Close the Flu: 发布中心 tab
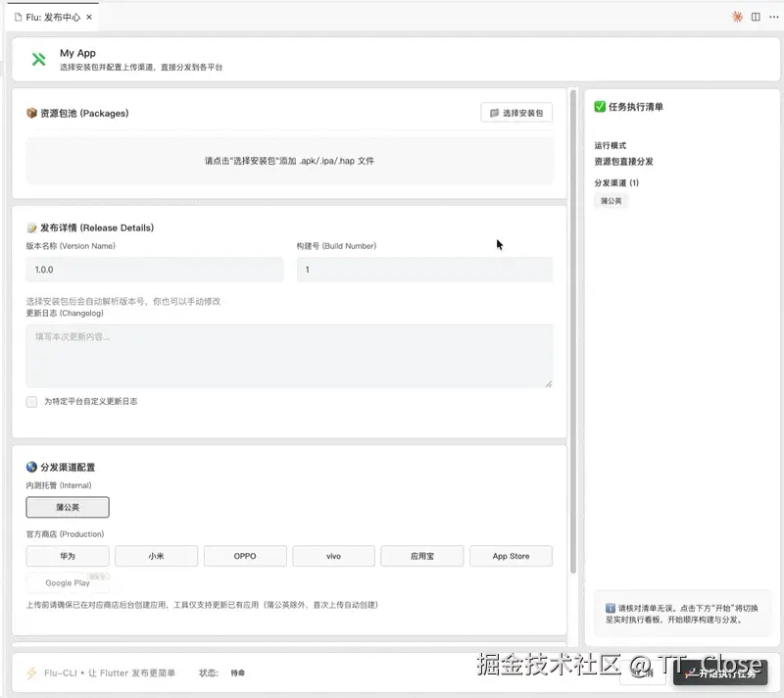Viewport: 784px width, 698px height. [89, 17]
